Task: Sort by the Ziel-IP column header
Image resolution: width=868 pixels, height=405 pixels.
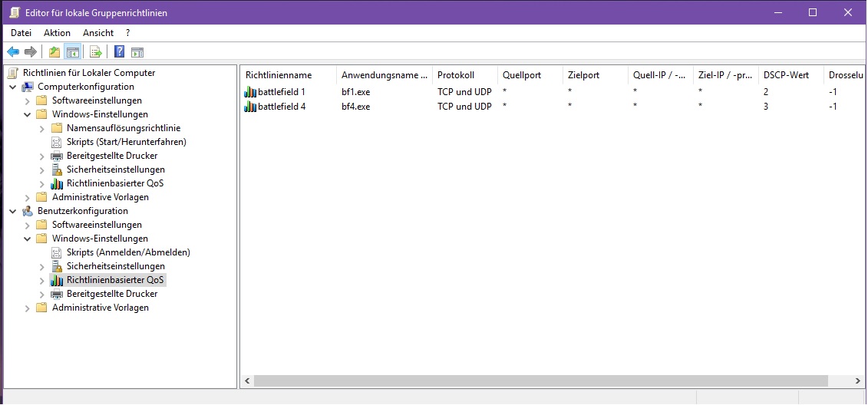Action: (726, 74)
